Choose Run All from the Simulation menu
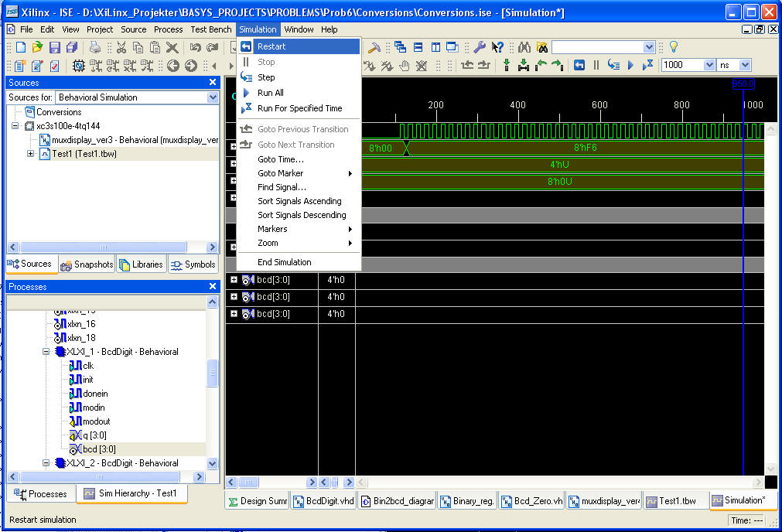 299,93
